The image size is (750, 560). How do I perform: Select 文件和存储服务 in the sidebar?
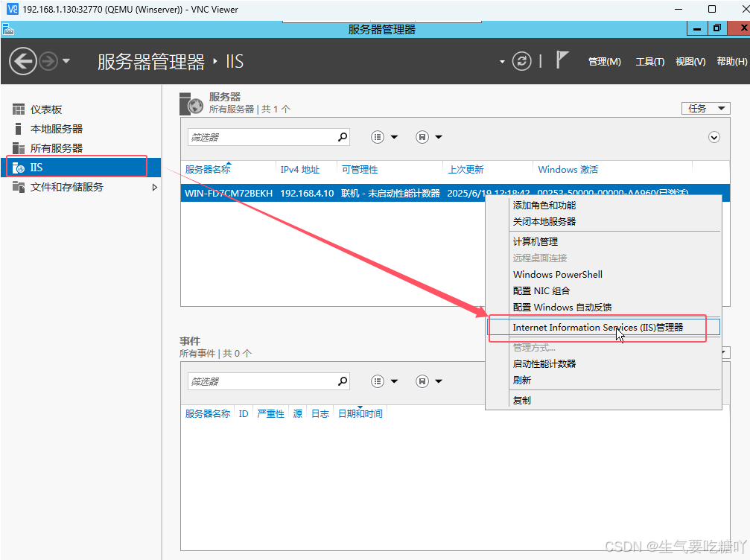(66, 187)
